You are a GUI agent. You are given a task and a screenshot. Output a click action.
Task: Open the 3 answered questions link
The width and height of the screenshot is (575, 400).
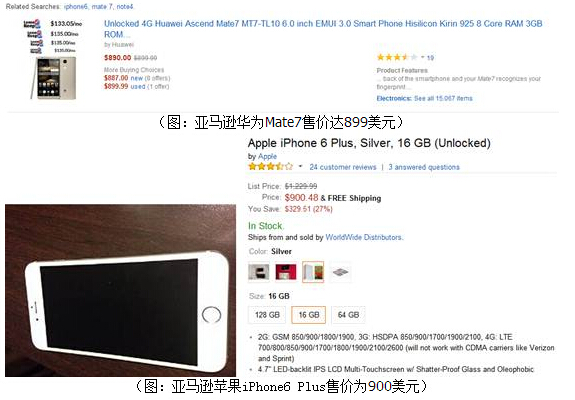click(424, 167)
